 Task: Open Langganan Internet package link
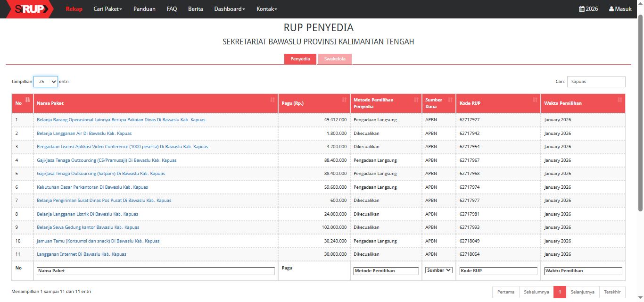82,254
